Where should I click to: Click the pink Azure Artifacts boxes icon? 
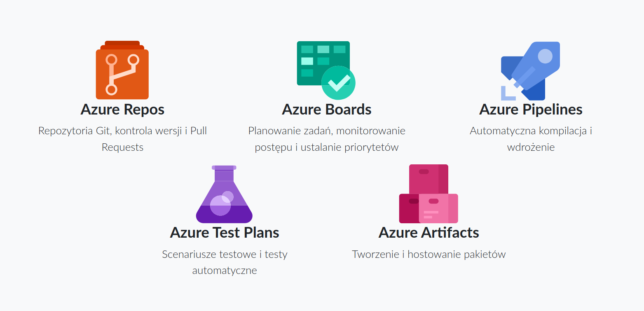pyautogui.click(x=429, y=194)
